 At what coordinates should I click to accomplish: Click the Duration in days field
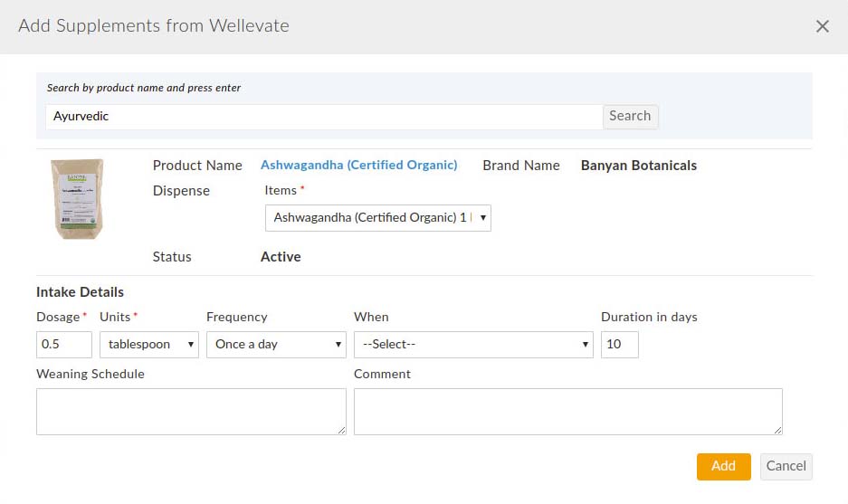(x=620, y=345)
